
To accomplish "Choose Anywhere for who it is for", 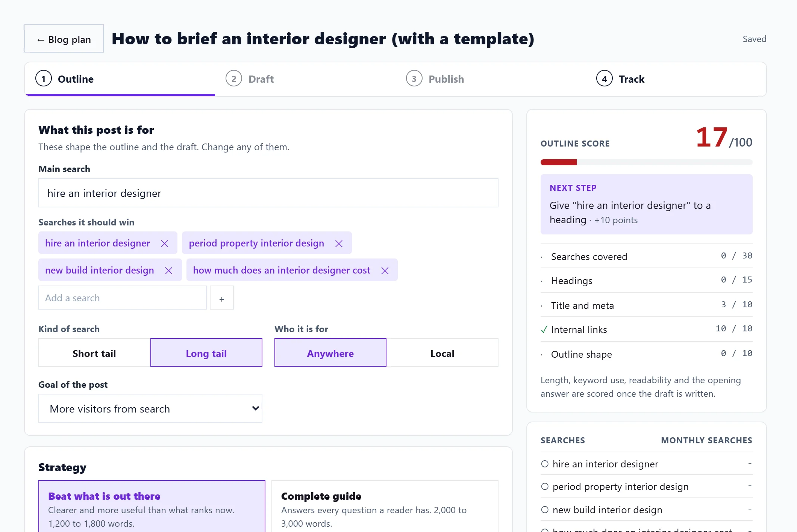I will click(330, 353).
